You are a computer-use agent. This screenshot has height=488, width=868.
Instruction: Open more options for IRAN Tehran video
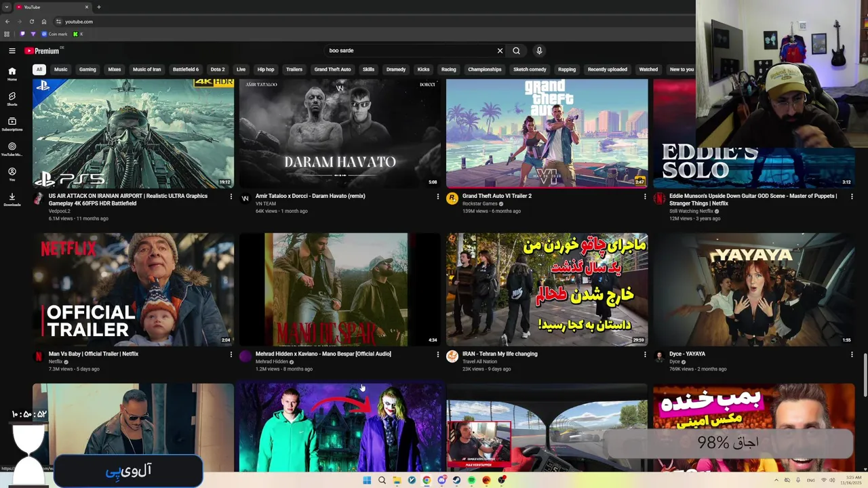click(x=645, y=354)
